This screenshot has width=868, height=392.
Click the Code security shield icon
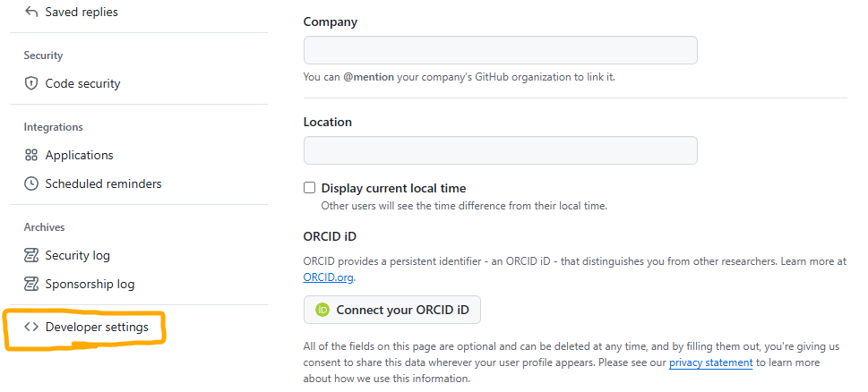click(x=31, y=83)
